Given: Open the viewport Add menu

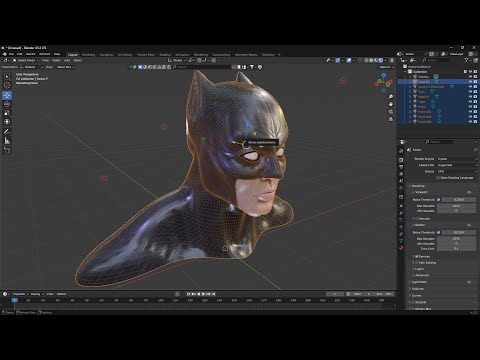Looking at the screenshot, I should coord(67,60).
